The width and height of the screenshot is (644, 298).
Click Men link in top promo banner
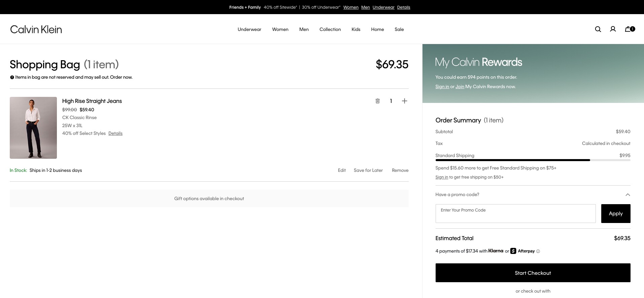[365, 7]
